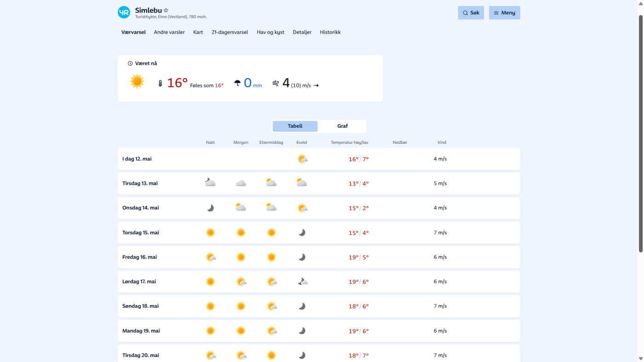Favorite Simlebu with the star icon
Screen dimensions: 644x362
click(x=166, y=10)
